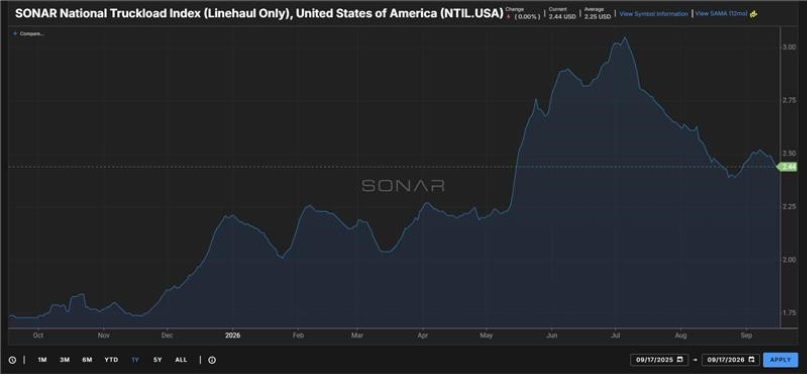Click the 2026 x-axis label
Screen dimensions: 807x375
[x=233, y=335]
